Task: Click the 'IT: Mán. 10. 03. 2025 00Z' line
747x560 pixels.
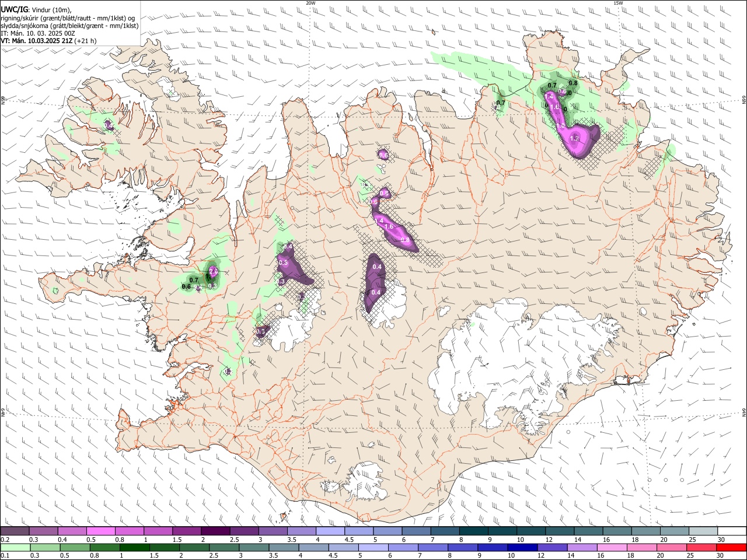Action: 37,33
